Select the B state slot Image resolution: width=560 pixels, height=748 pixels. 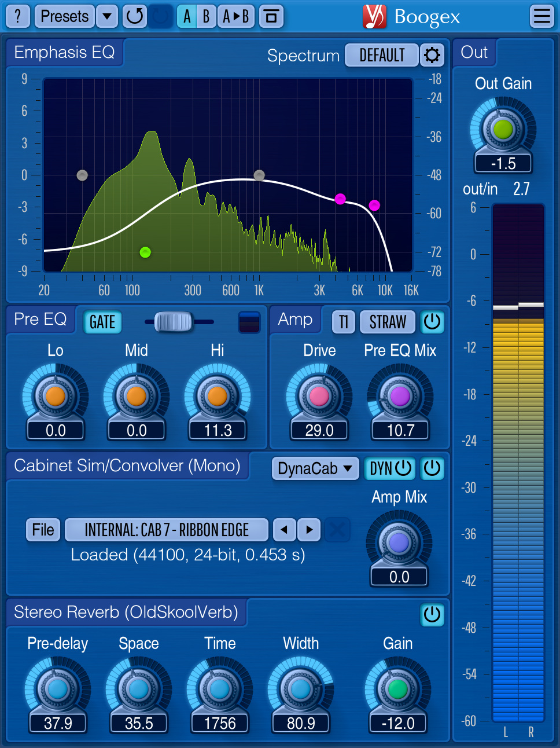tap(206, 16)
